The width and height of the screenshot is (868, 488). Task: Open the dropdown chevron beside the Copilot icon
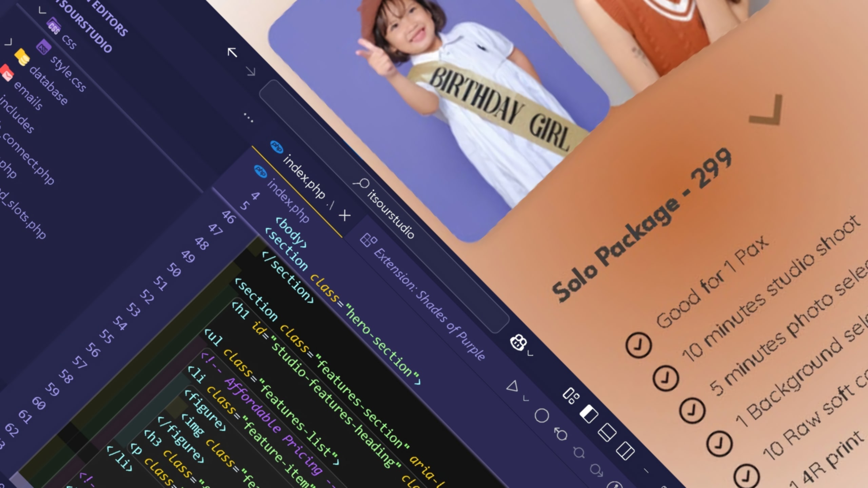click(530, 354)
